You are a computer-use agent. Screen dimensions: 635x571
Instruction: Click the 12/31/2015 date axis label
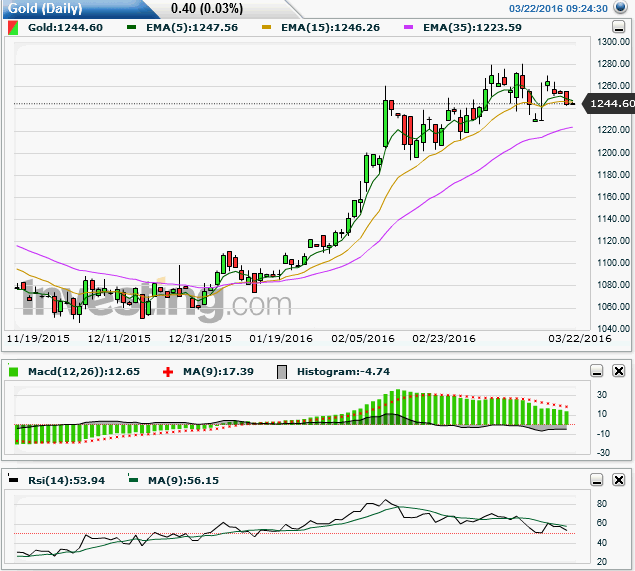200,339
